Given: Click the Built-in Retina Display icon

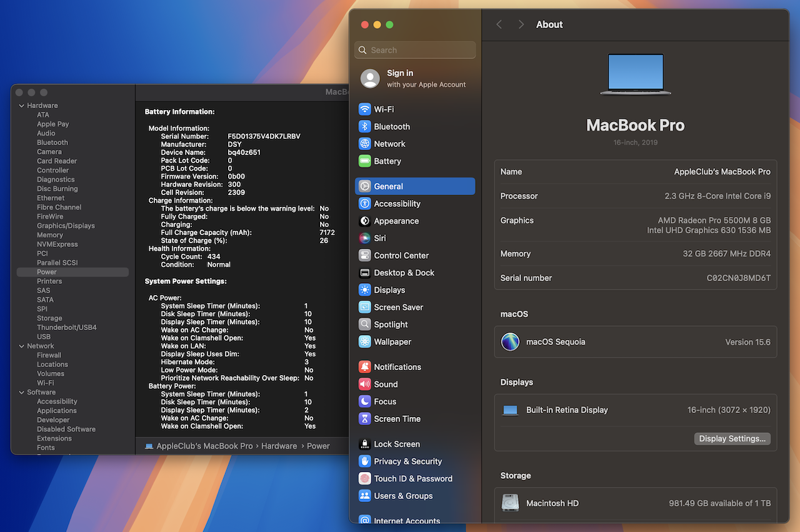Looking at the screenshot, I should click(511, 411).
